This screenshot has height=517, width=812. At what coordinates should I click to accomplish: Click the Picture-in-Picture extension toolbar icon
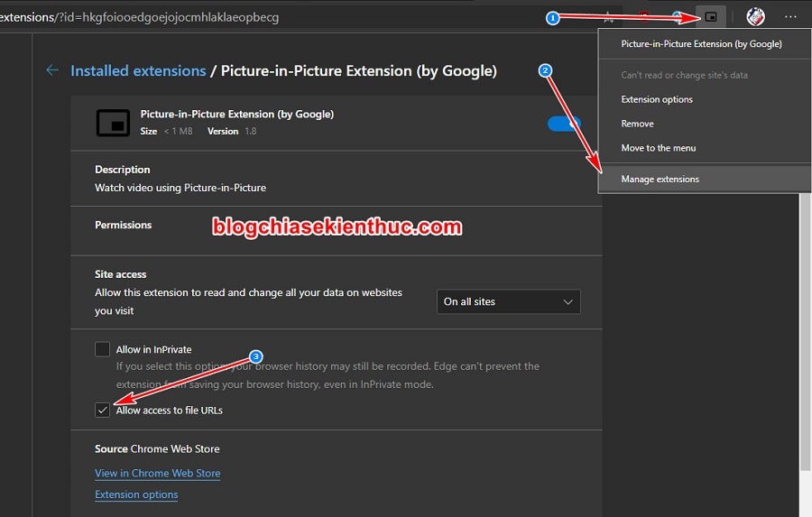(711, 16)
